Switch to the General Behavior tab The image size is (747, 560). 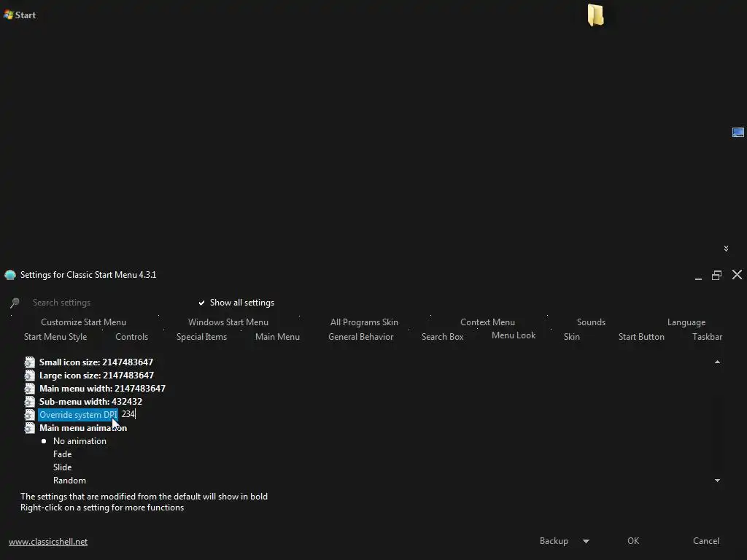coord(360,337)
